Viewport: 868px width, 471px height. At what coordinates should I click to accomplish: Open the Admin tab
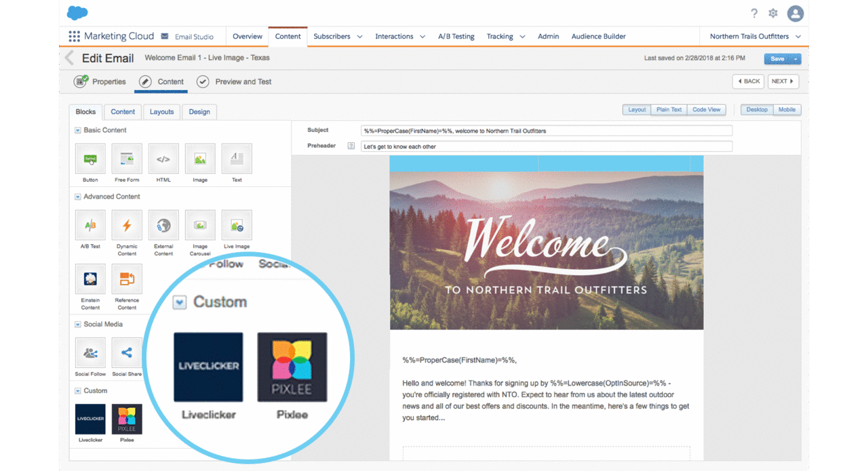pyautogui.click(x=549, y=37)
